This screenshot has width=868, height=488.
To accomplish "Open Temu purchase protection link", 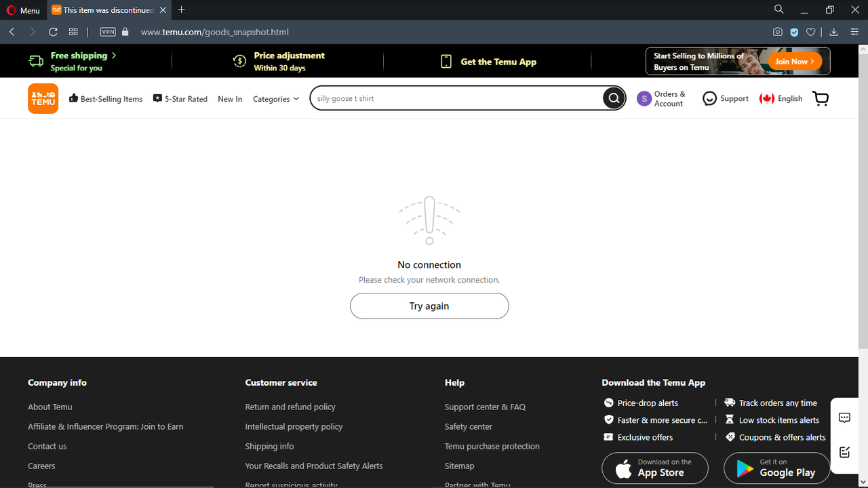I will tap(492, 446).
